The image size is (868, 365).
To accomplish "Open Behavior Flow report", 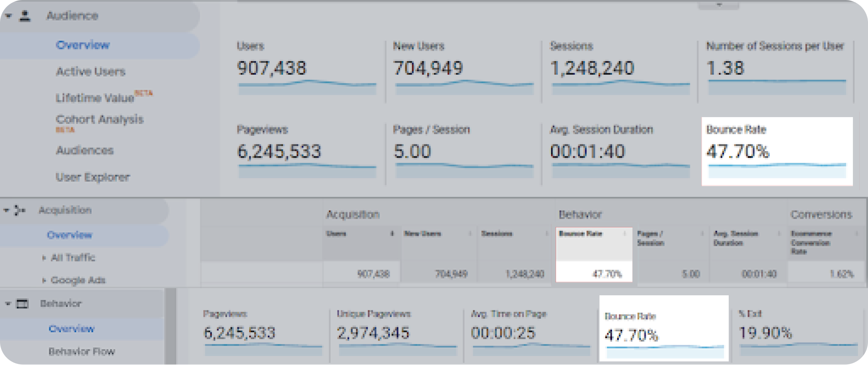I will pos(81,351).
